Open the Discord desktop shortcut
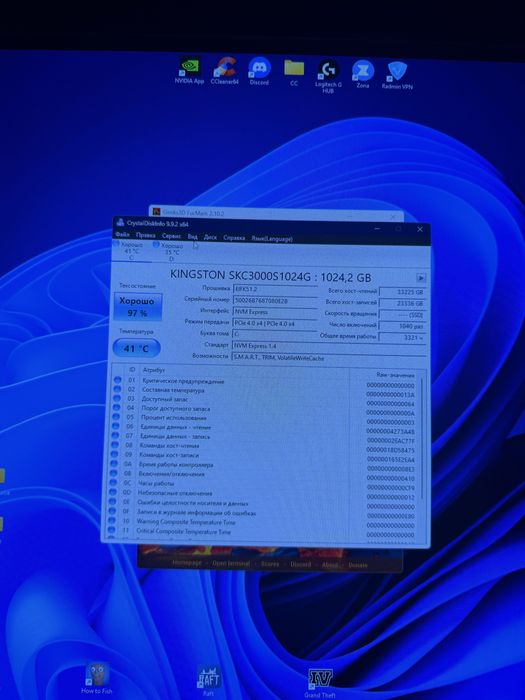Viewport: 525px width, 700px height. [259, 71]
